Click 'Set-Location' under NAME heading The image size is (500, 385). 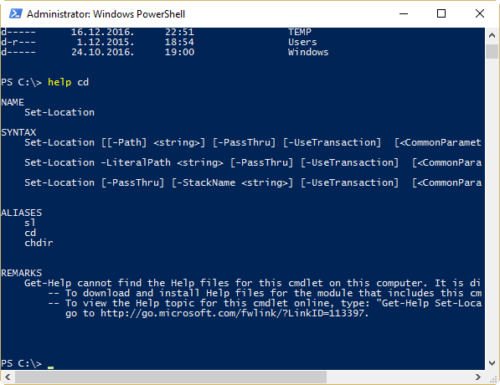coord(59,112)
